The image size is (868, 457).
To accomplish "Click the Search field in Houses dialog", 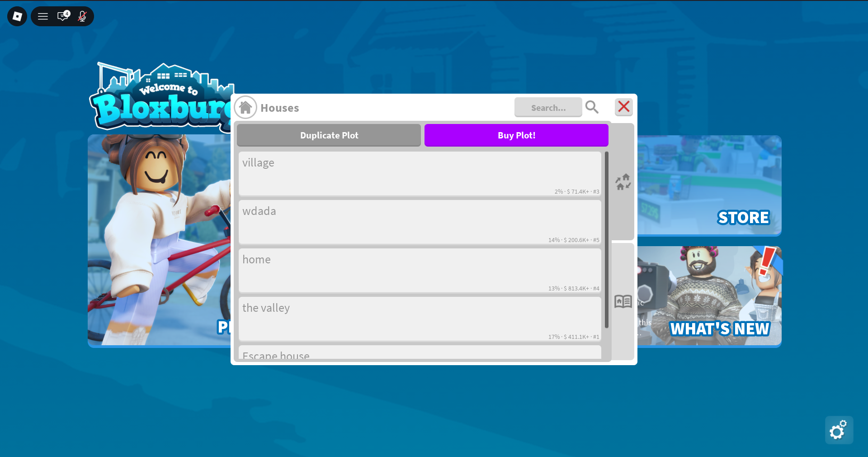I will pyautogui.click(x=548, y=107).
